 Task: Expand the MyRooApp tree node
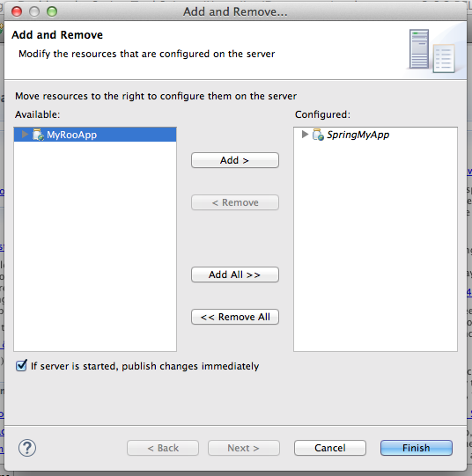[25, 135]
